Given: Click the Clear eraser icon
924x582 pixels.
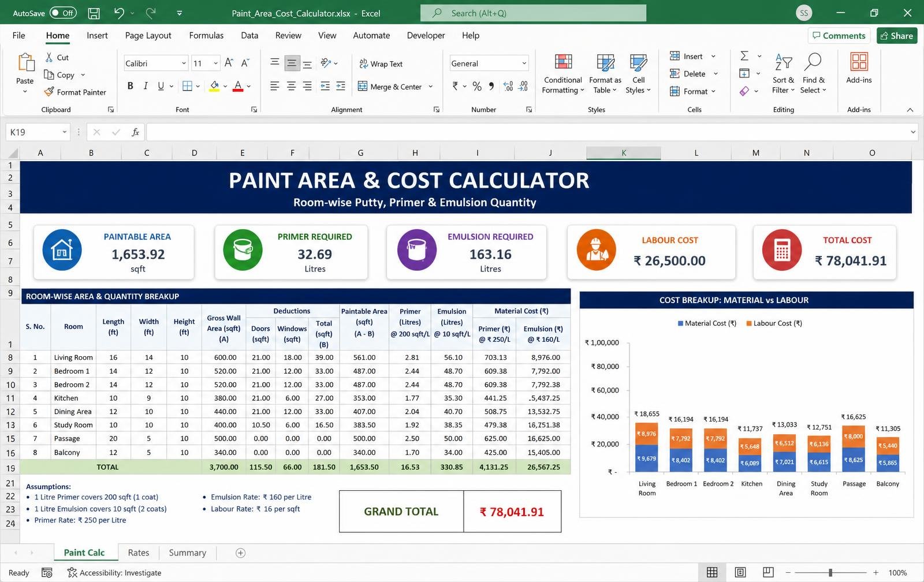Looking at the screenshot, I should 744,91.
